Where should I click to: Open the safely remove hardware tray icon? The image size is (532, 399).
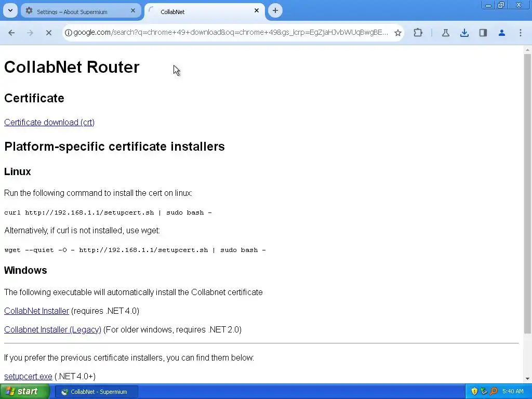(x=484, y=391)
